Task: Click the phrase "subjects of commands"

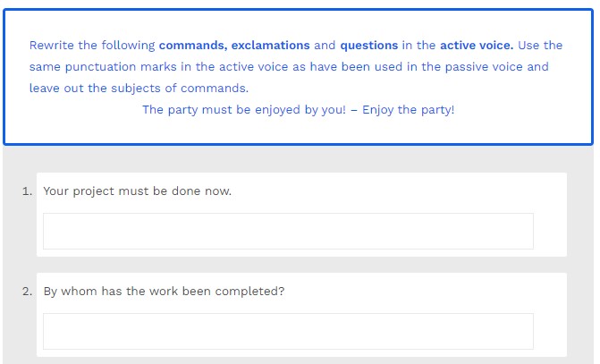Action: (x=182, y=89)
